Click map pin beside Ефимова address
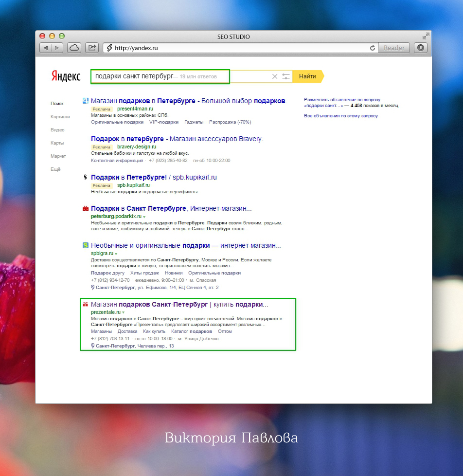Viewport: 463px width, 476px height. (x=92, y=287)
